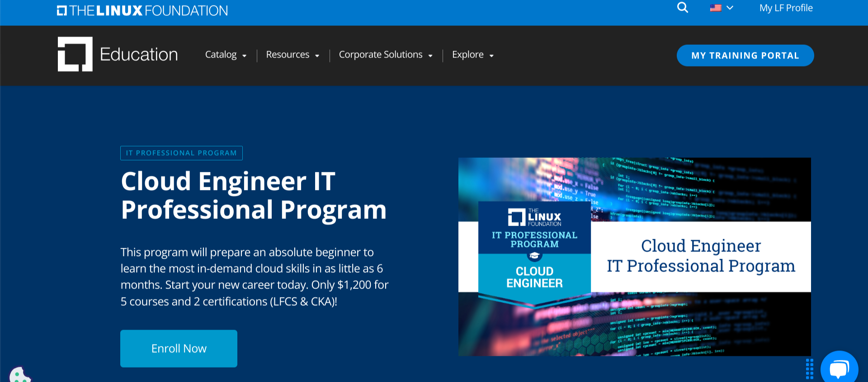This screenshot has width=868, height=382.
Task: Expand the Corporate Solutions dropdown arrow
Action: tap(430, 56)
